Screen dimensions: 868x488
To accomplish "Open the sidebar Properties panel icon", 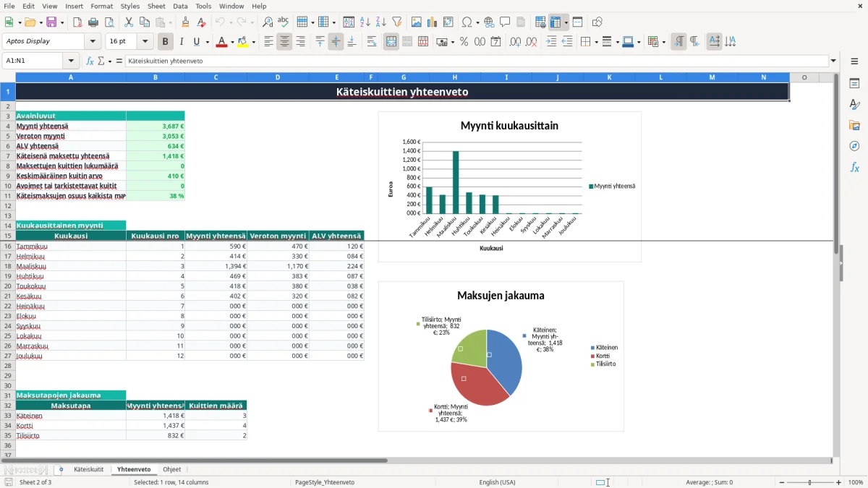I will click(854, 83).
